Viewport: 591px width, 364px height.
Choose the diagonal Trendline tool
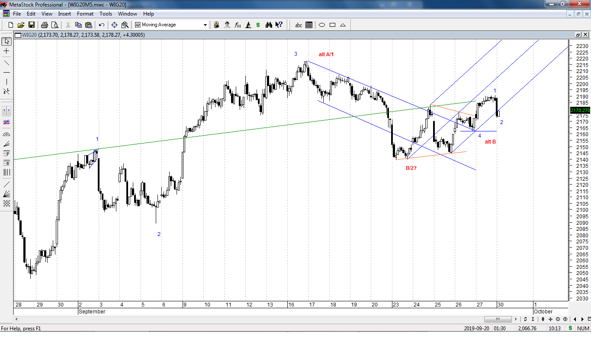tap(6, 63)
